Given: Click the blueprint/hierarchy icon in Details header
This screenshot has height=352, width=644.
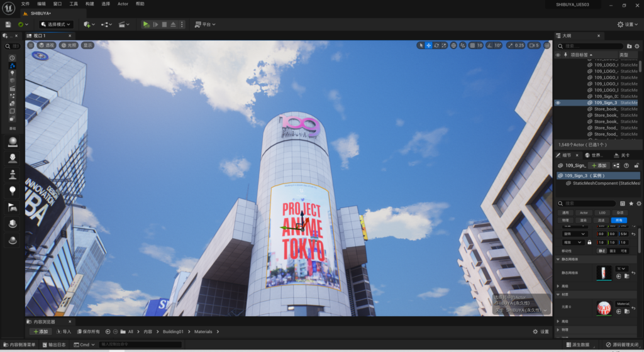Looking at the screenshot, I should pyautogui.click(x=616, y=166).
